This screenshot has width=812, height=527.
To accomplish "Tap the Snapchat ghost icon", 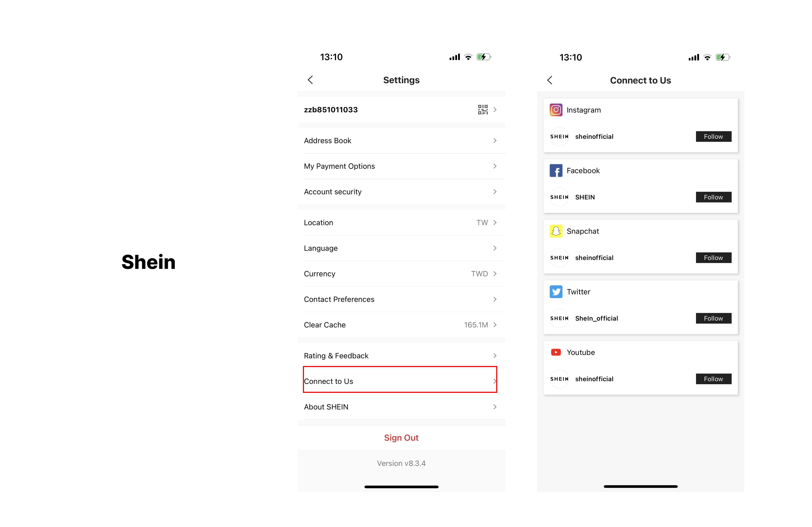I will pyautogui.click(x=556, y=231).
